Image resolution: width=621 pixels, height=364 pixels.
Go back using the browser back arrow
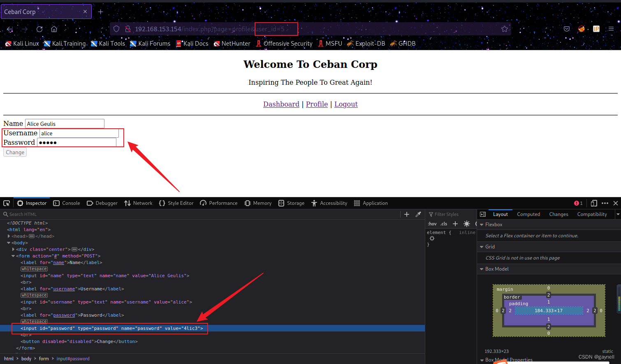[x=10, y=29]
